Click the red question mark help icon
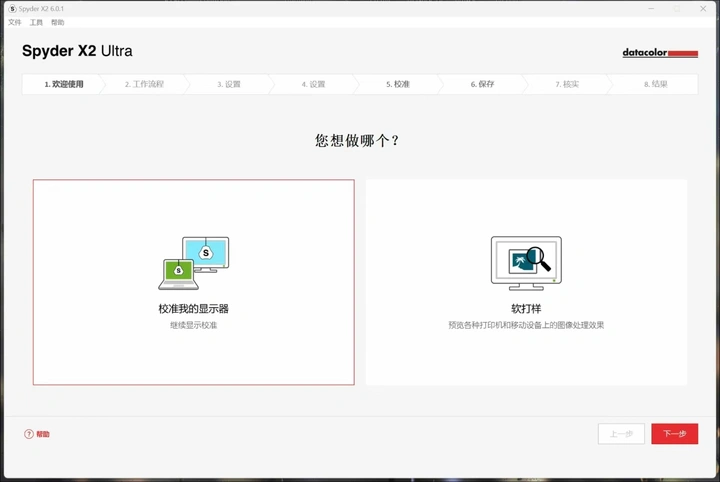Screen dimensions: 720x482 tap(29, 434)
